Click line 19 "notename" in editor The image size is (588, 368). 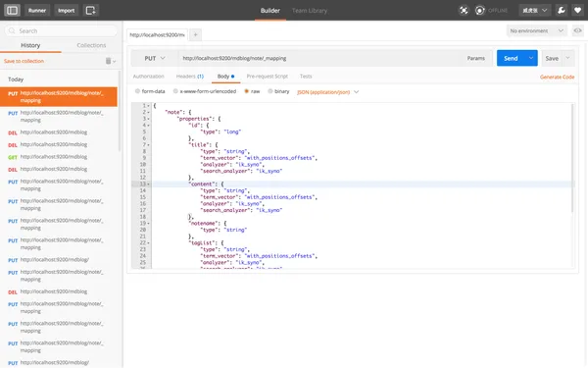tap(209, 223)
